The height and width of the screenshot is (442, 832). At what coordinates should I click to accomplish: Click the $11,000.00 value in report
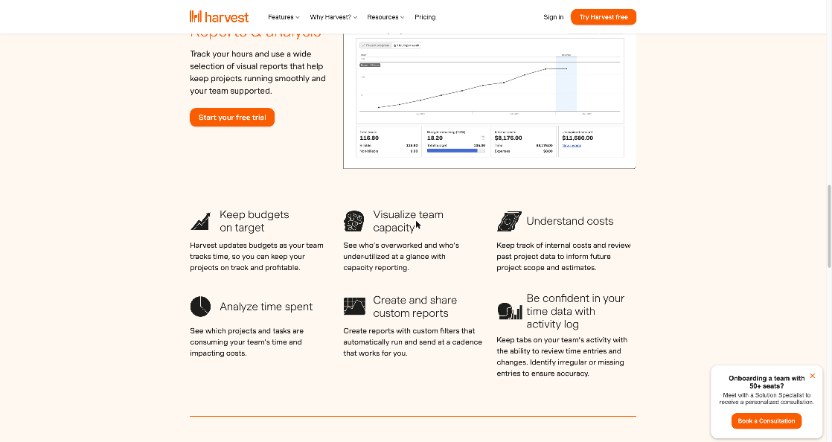coord(577,138)
